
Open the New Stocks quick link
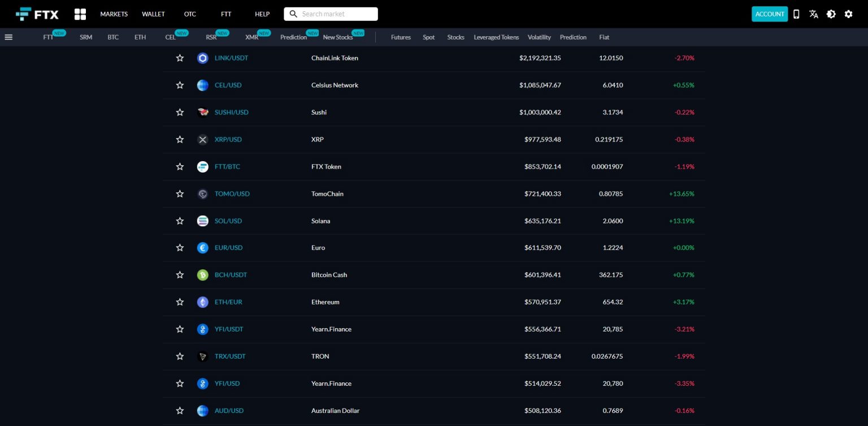pos(338,37)
